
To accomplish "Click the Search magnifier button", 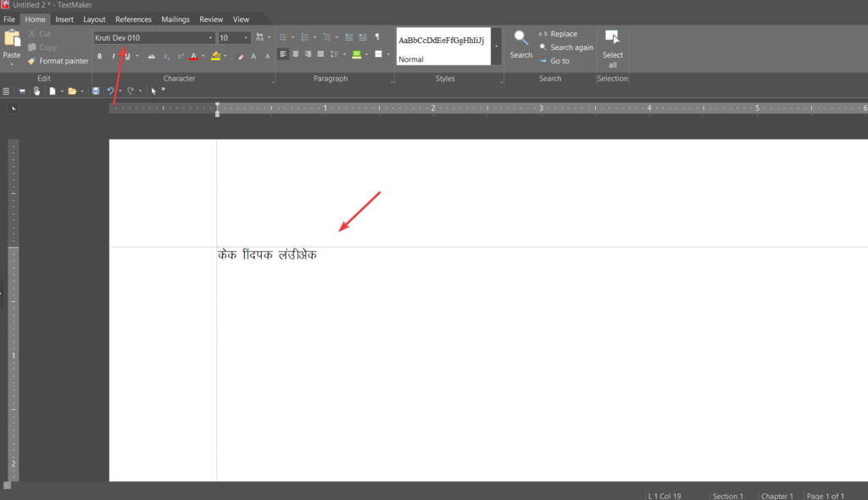I will tap(521, 44).
